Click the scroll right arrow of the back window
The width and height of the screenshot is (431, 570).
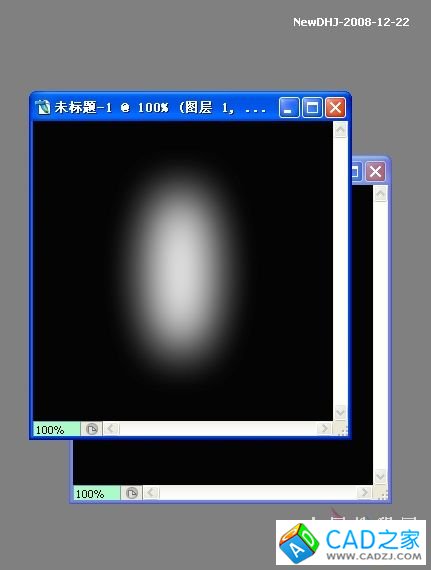click(363, 493)
